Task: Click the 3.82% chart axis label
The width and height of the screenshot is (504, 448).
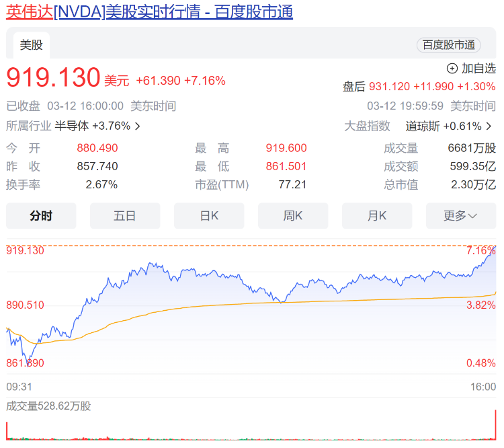Action: [x=481, y=305]
